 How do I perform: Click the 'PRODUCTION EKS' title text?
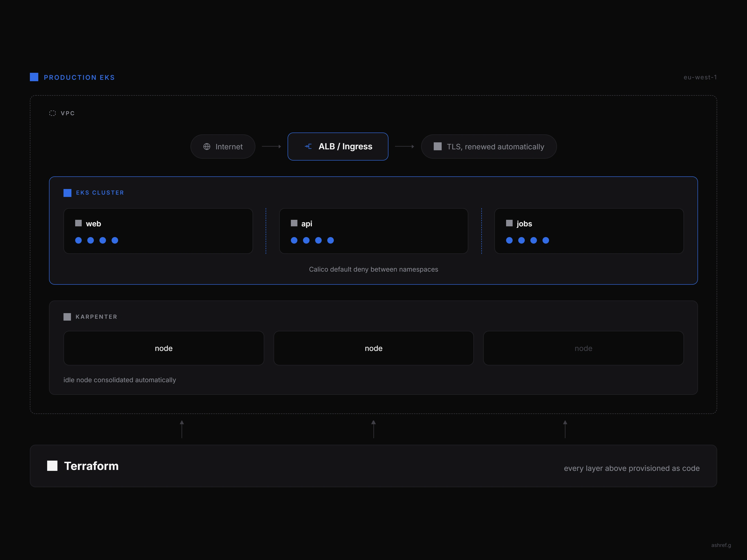coord(79,77)
